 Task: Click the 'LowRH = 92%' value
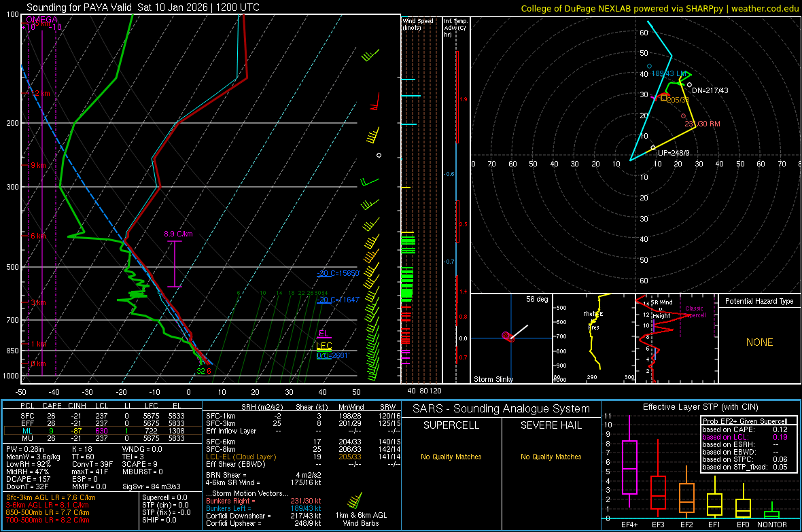28,465
